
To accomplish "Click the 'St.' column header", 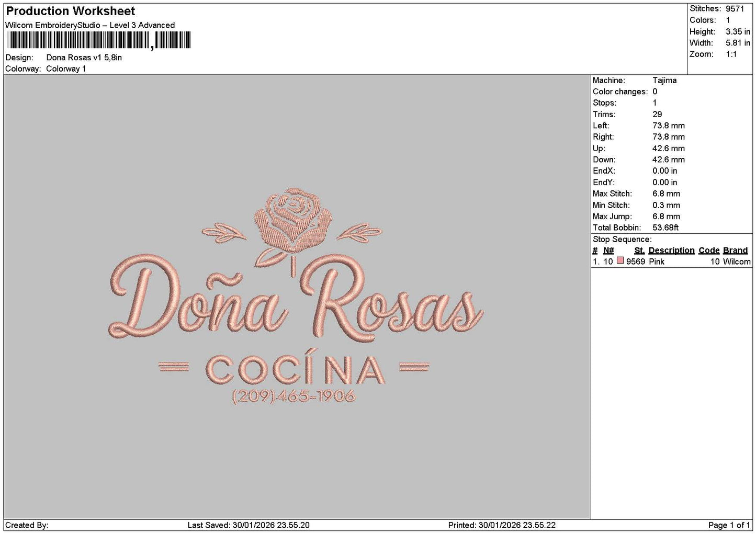I will [x=639, y=251].
